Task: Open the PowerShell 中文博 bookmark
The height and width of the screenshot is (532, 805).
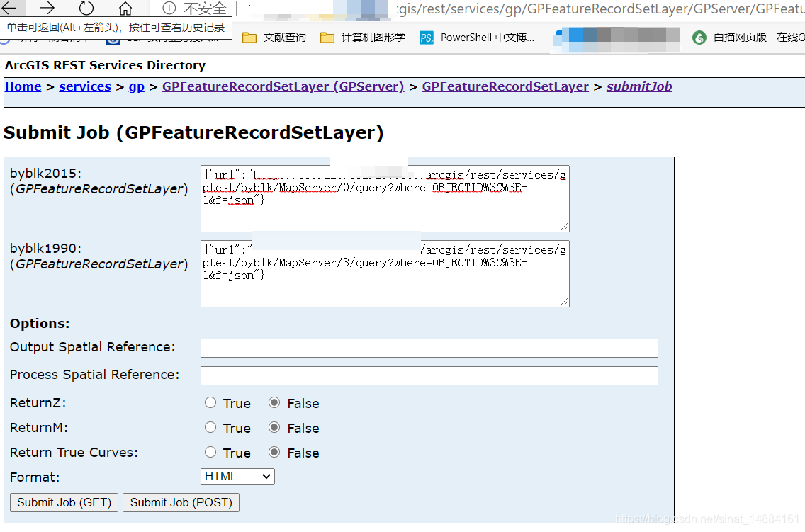Action: pos(477,38)
